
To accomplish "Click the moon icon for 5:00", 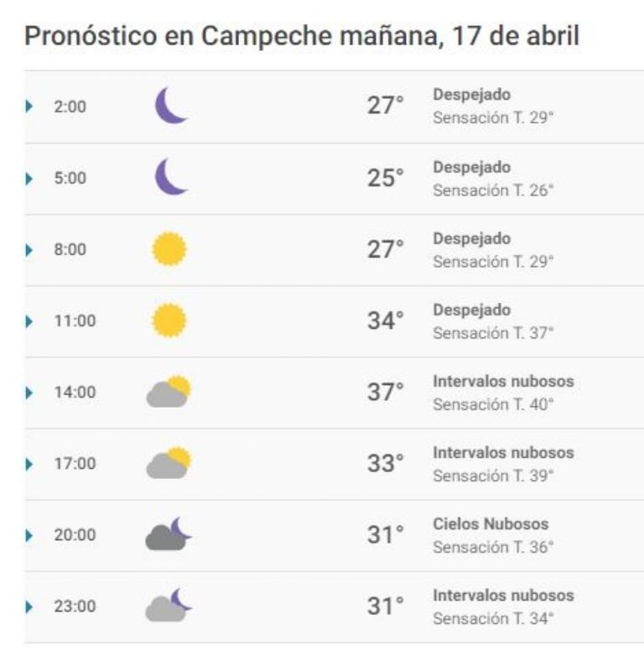I will click(x=171, y=177).
